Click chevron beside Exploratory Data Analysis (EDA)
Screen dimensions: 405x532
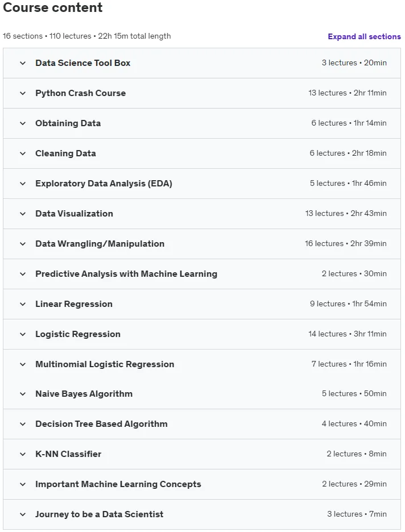tap(23, 184)
